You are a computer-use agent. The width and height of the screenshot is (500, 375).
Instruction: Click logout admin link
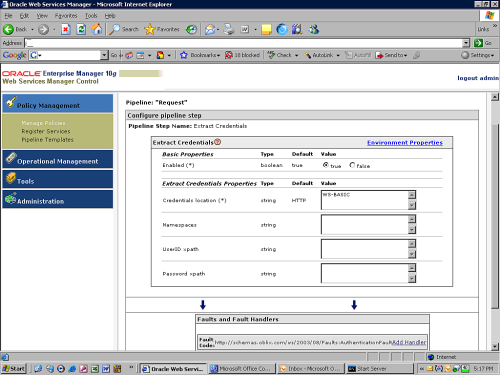[x=478, y=78]
